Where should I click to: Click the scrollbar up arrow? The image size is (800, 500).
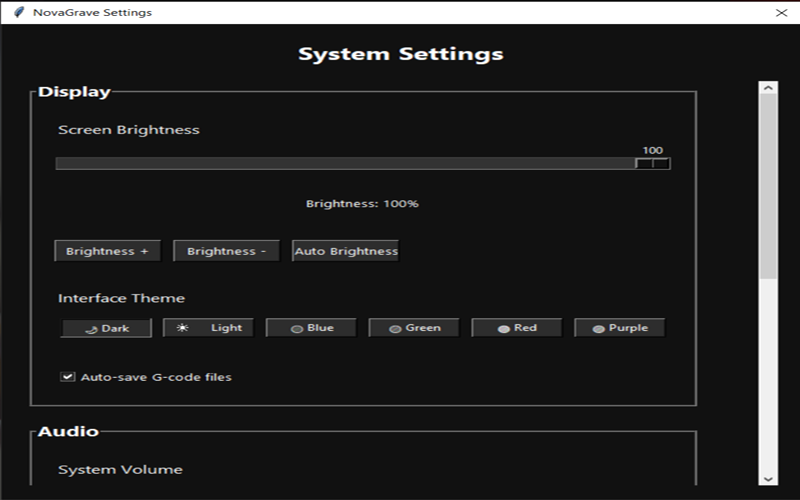(768, 88)
